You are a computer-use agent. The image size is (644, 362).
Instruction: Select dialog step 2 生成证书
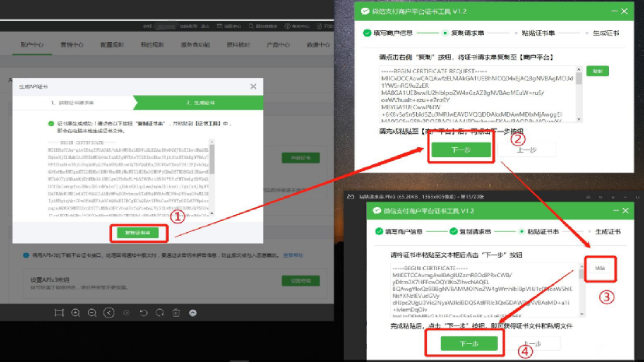point(200,103)
